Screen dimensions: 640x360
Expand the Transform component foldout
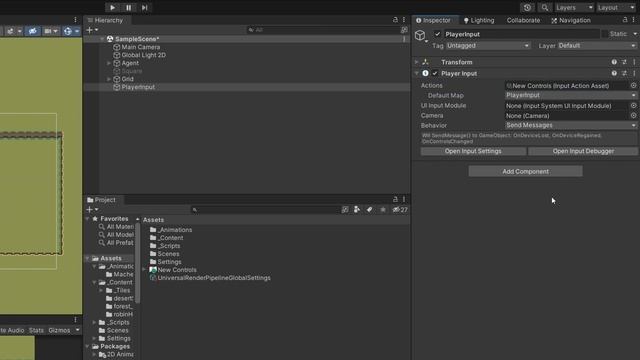pos(416,62)
